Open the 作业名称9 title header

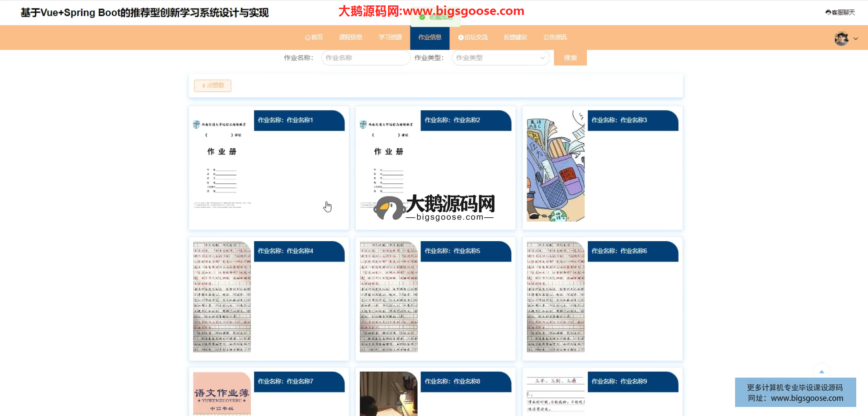(x=619, y=382)
